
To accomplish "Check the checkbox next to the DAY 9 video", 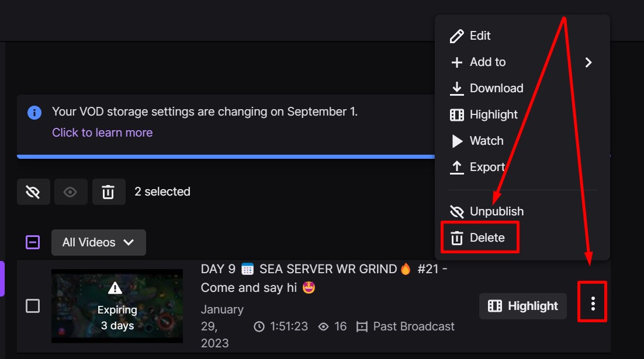I will point(33,305).
